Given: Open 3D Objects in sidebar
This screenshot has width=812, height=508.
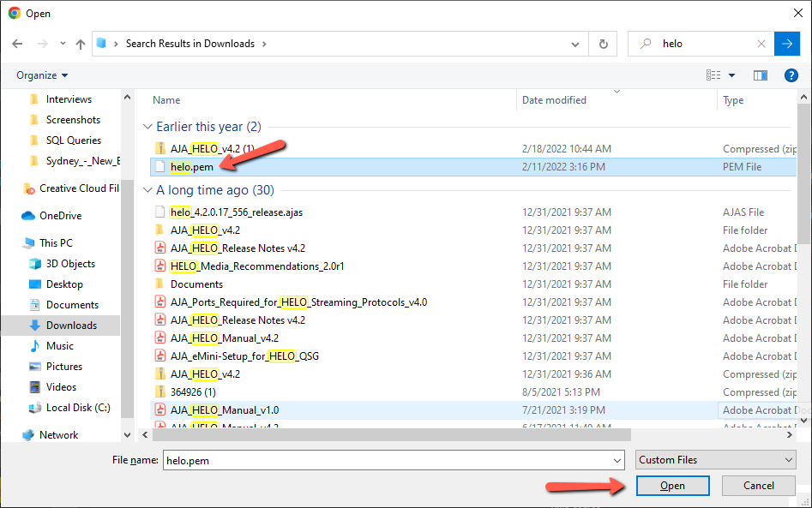Looking at the screenshot, I should coord(70,264).
